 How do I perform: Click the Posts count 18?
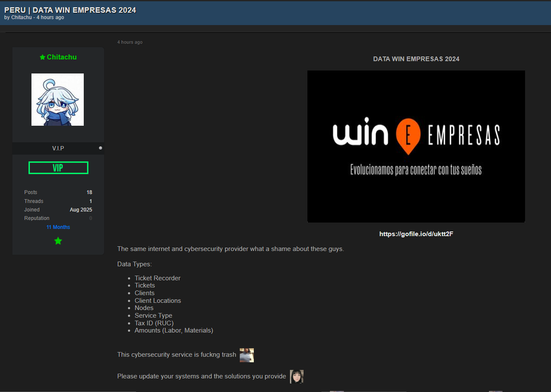pos(89,192)
